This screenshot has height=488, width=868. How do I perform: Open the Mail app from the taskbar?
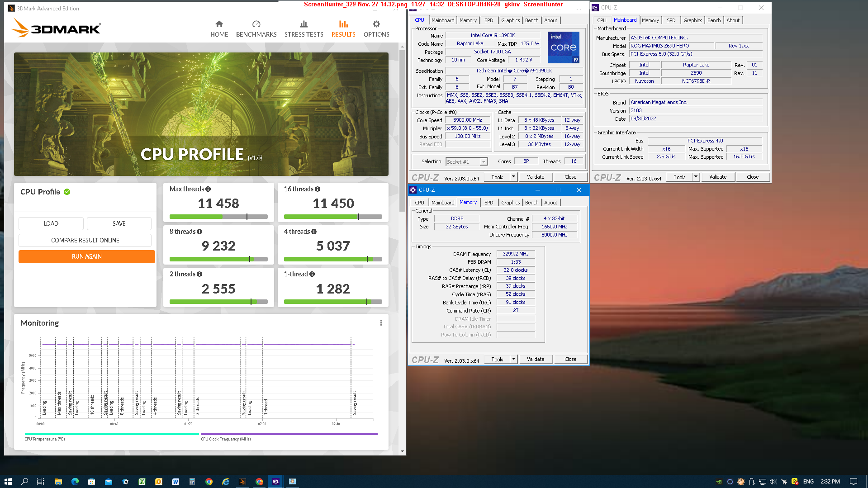point(109,482)
